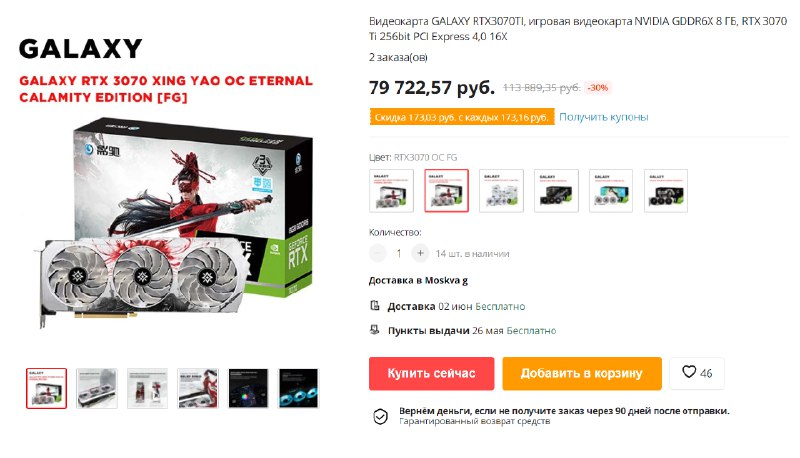Click the money-back guarantee shield icon
This screenshot has height=458, width=800.
click(x=380, y=417)
